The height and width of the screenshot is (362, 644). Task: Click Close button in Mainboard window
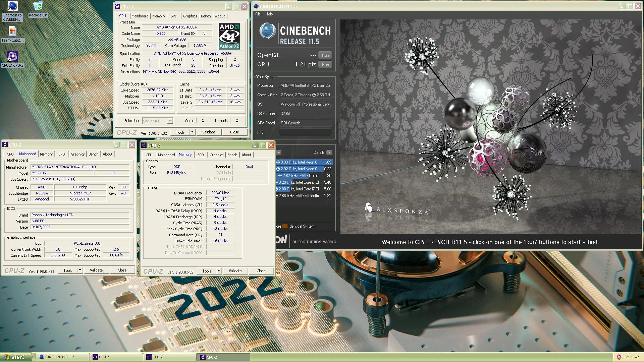click(122, 270)
